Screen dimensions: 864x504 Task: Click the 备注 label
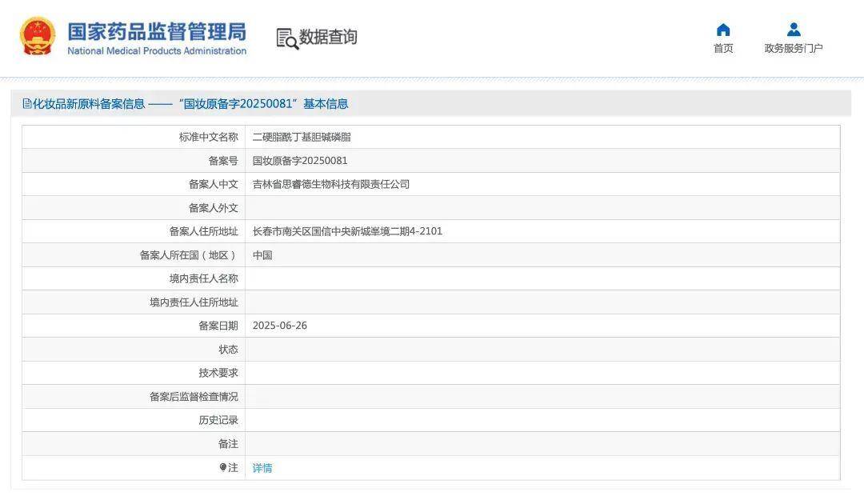[x=228, y=444]
